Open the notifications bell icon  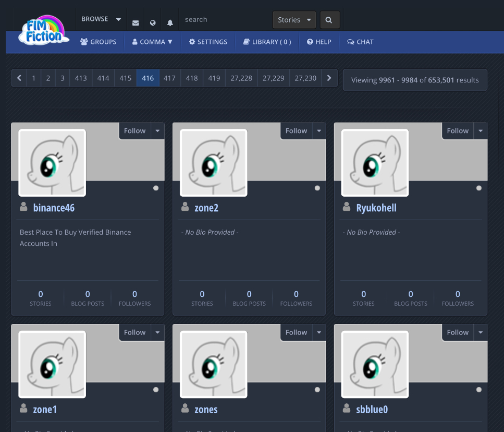[170, 23]
